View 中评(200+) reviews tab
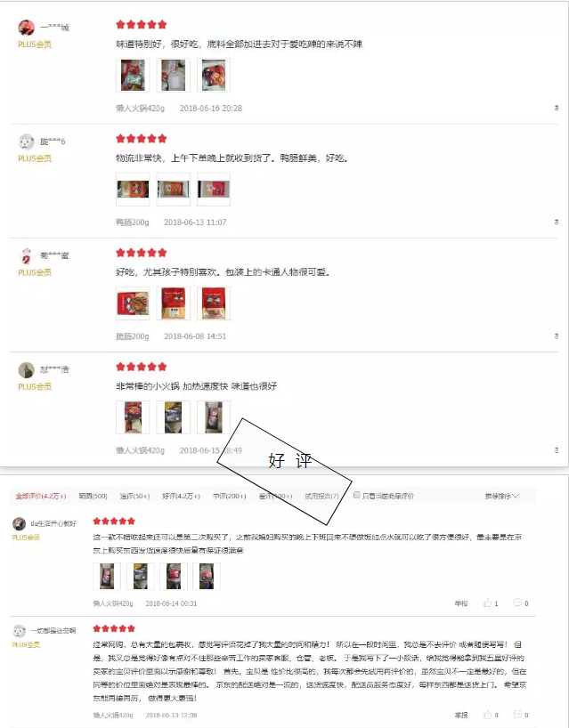Screen dimensions: 569x728 click(x=230, y=497)
